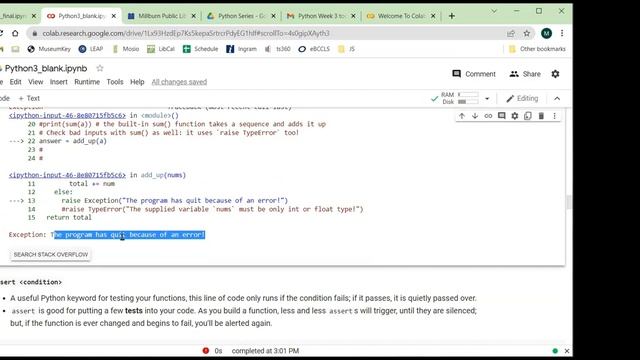Add a comment to the cell icon
Screen dimensions: 640x360
pos(502,116)
